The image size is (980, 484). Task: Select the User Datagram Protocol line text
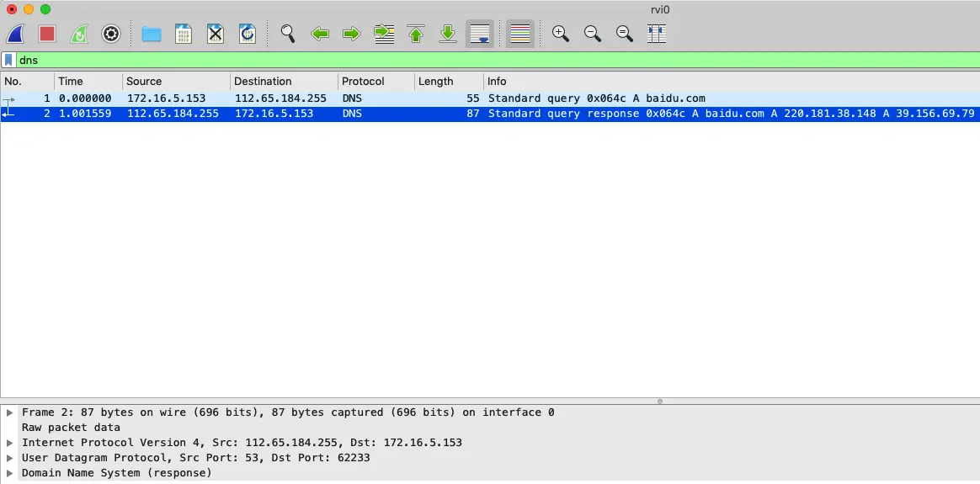point(195,458)
